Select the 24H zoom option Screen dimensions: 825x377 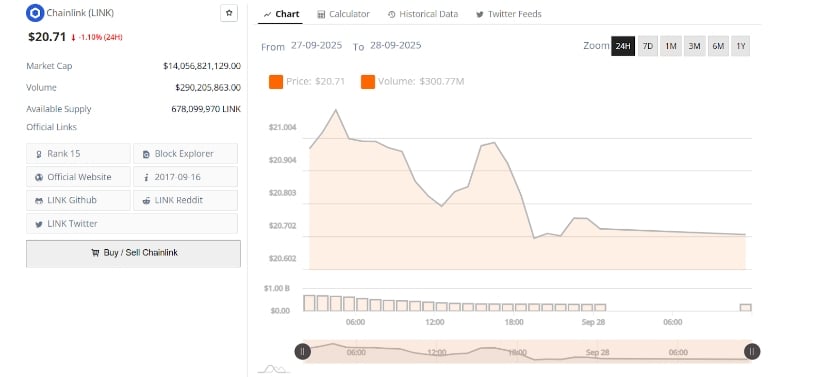[623, 46]
